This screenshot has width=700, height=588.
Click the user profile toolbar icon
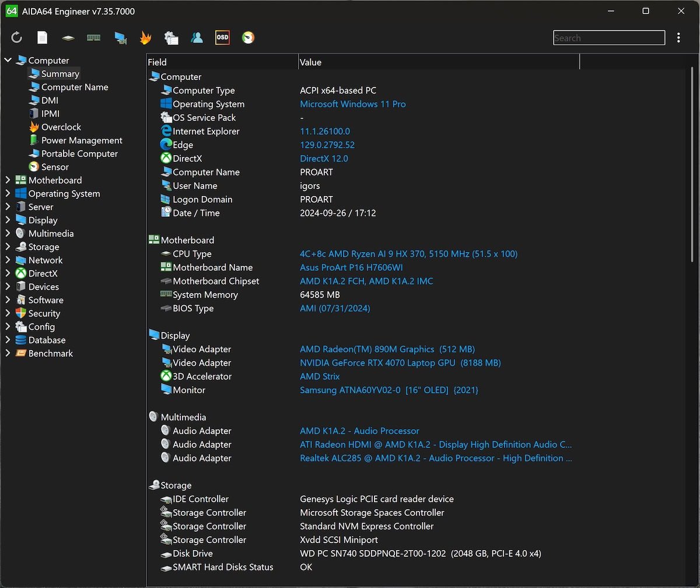197,38
